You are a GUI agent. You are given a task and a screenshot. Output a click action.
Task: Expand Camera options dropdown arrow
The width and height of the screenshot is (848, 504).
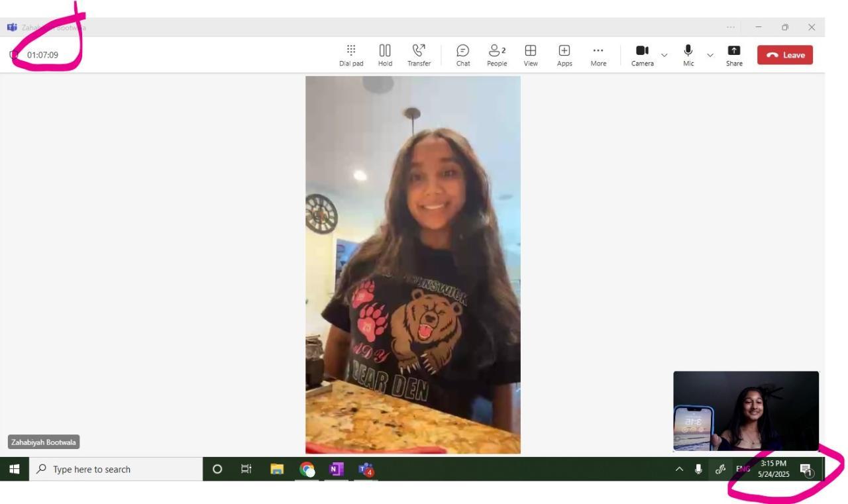pyautogui.click(x=664, y=55)
